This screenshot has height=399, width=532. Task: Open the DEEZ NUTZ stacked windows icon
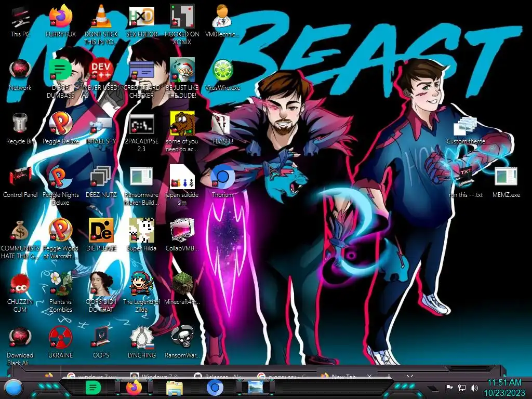coord(101,181)
